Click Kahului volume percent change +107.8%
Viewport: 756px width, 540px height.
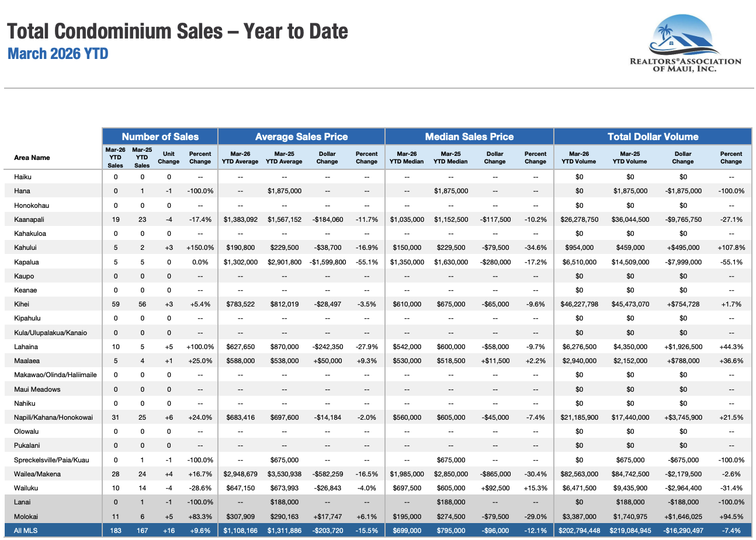[x=731, y=248]
